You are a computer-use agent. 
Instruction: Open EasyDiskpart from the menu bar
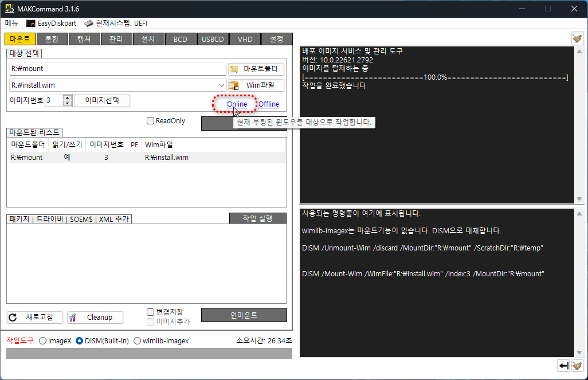tap(52, 23)
